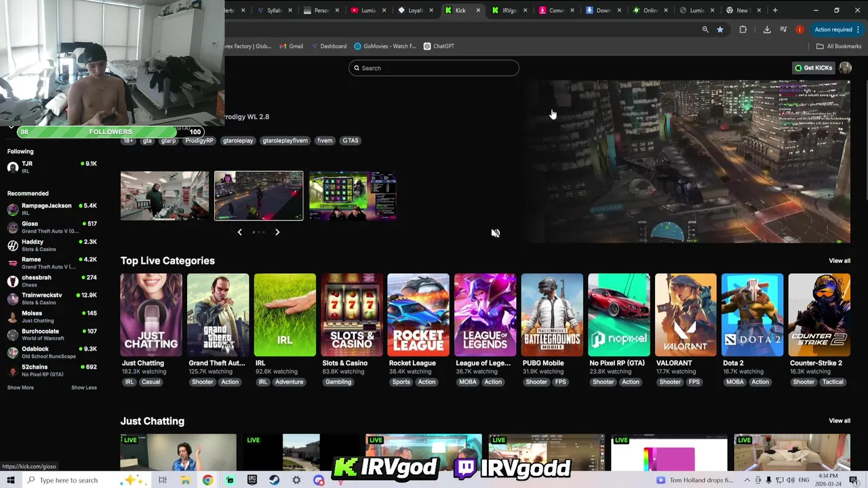The width and height of the screenshot is (868, 488).
Task: Close the Kick browser tab
Action: (x=478, y=10)
